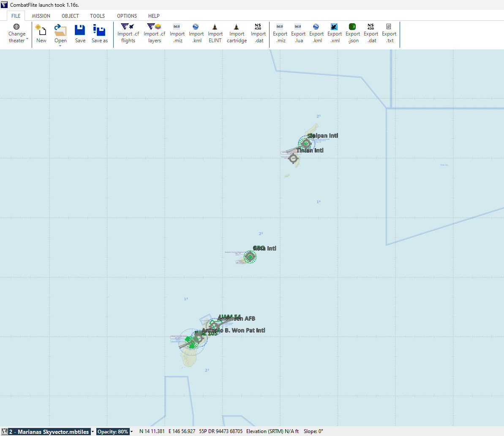Click the Save floppy disk icon
Viewport: 504px width, 436px height.
[80, 30]
